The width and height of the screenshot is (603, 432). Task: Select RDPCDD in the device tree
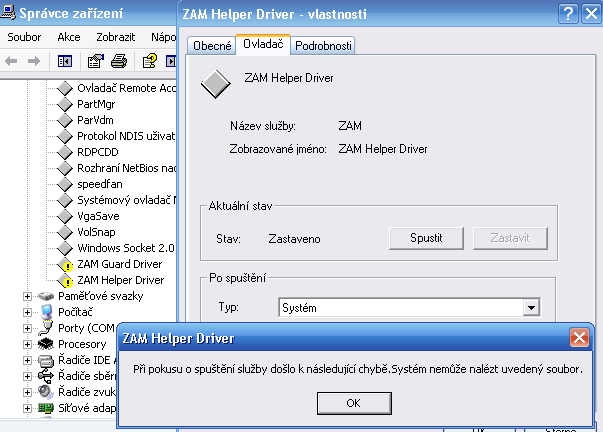[x=98, y=152]
